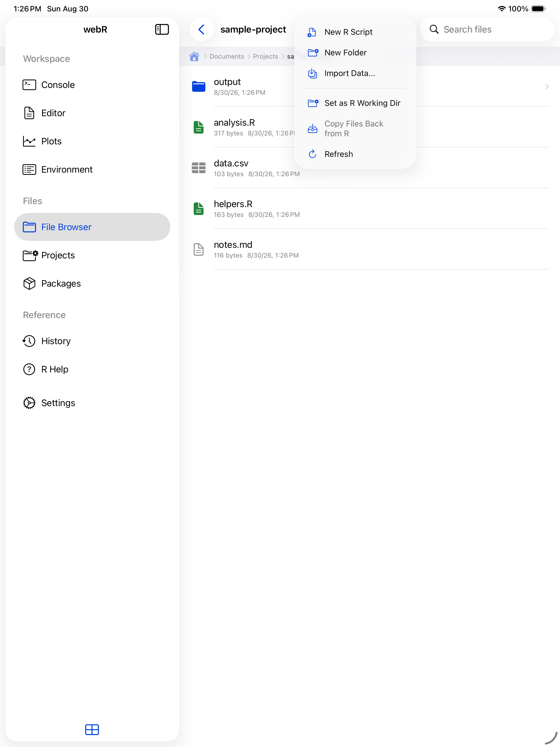Click the Refresh circular arrow icon
This screenshot has height=747, width=560.
313,154
